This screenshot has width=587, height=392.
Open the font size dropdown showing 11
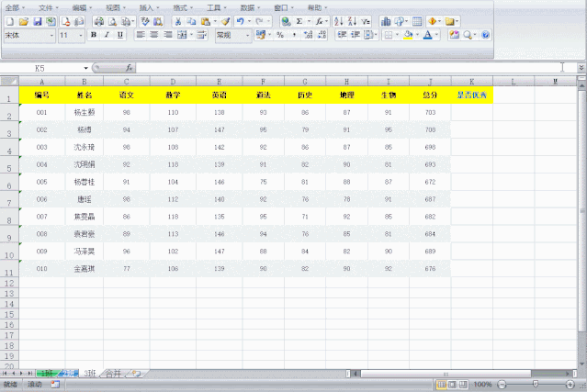pyautogui.click(x=81, y=36)
